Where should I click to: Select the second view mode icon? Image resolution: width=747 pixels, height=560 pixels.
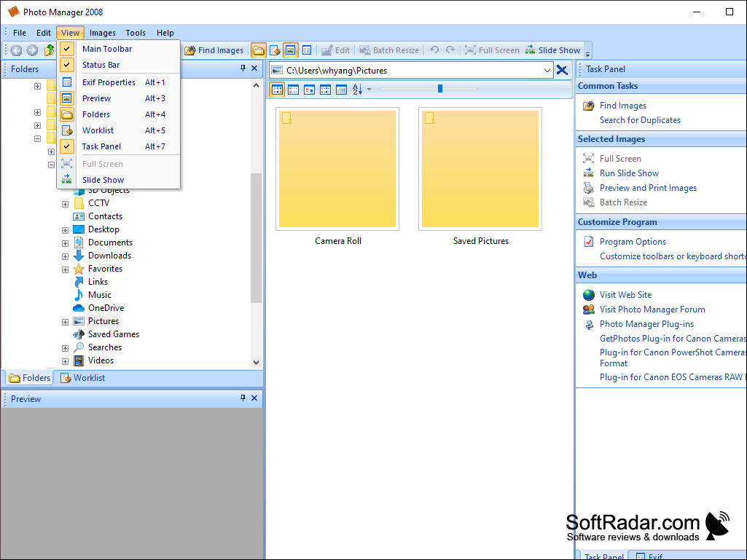tap(294, 89)
